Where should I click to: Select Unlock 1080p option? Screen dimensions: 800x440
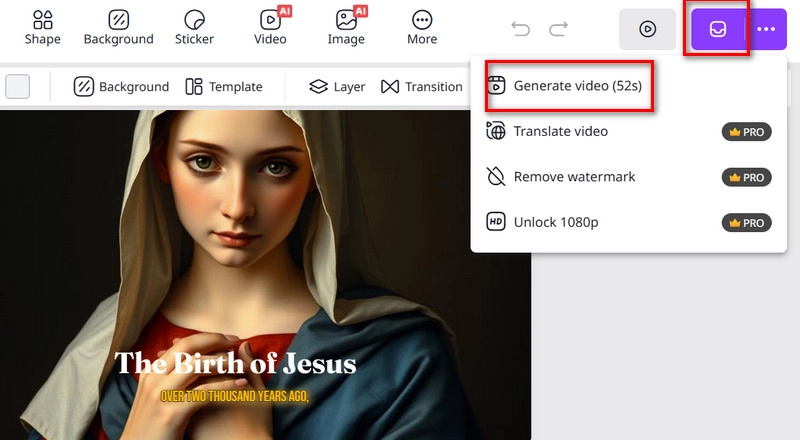point(629,223)
